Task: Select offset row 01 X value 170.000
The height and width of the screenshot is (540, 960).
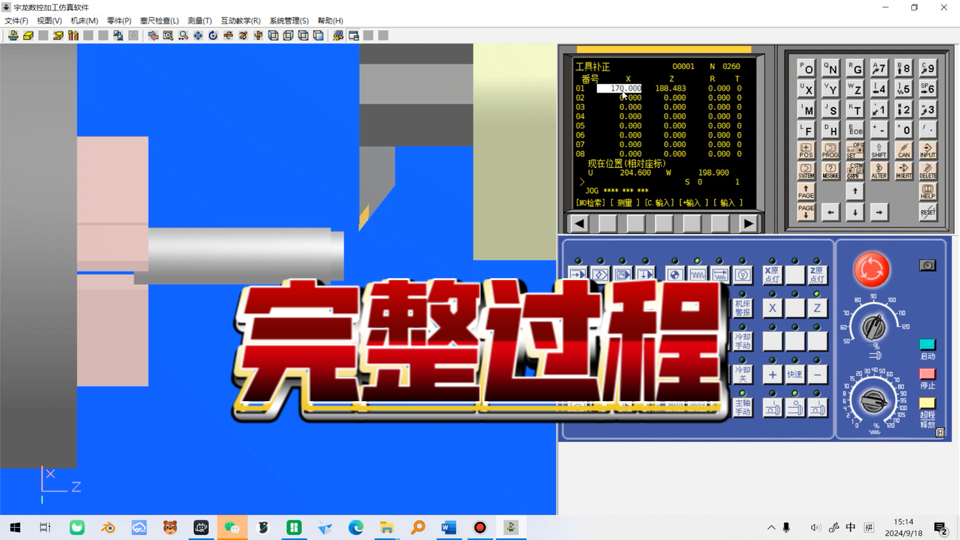Action: (620, 88)
